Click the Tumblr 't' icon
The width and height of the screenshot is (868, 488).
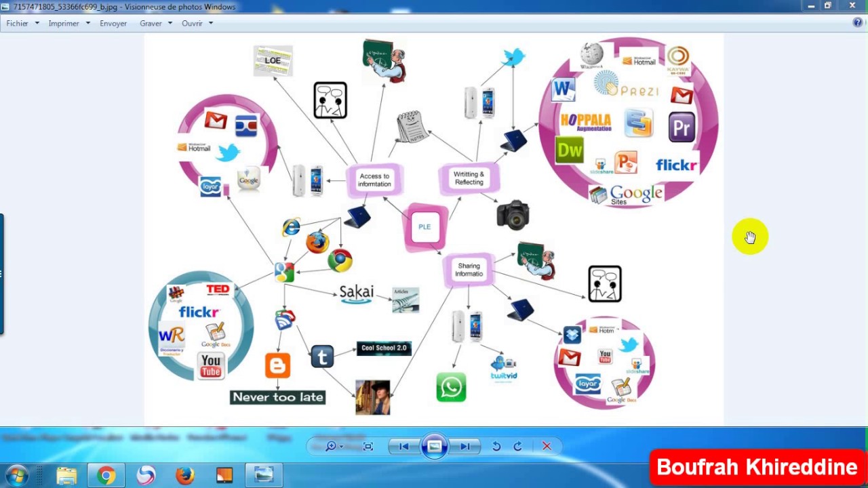(322, 357)
